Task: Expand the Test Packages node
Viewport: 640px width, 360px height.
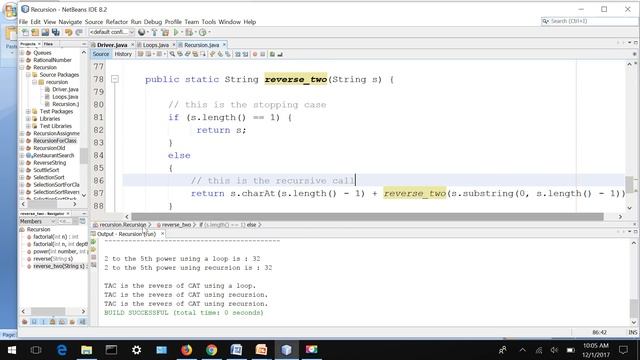Action: point(28,111)
